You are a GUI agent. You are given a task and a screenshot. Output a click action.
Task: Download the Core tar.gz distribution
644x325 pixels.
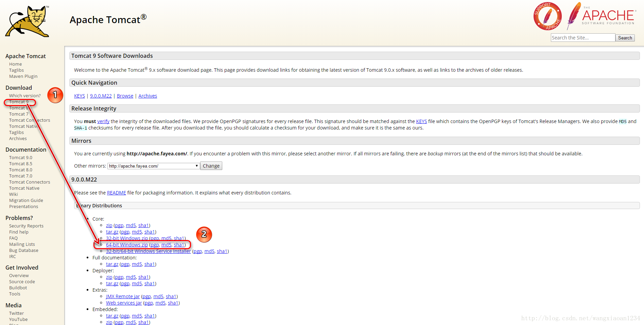pos(112,232)
